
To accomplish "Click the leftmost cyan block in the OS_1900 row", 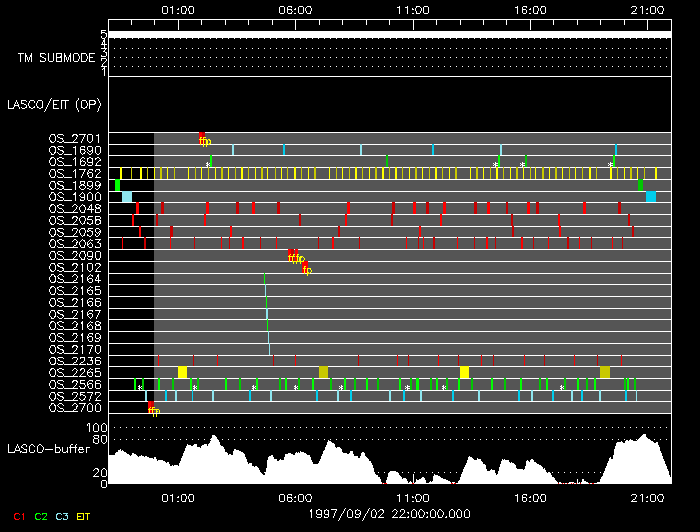I will (127, 197).
